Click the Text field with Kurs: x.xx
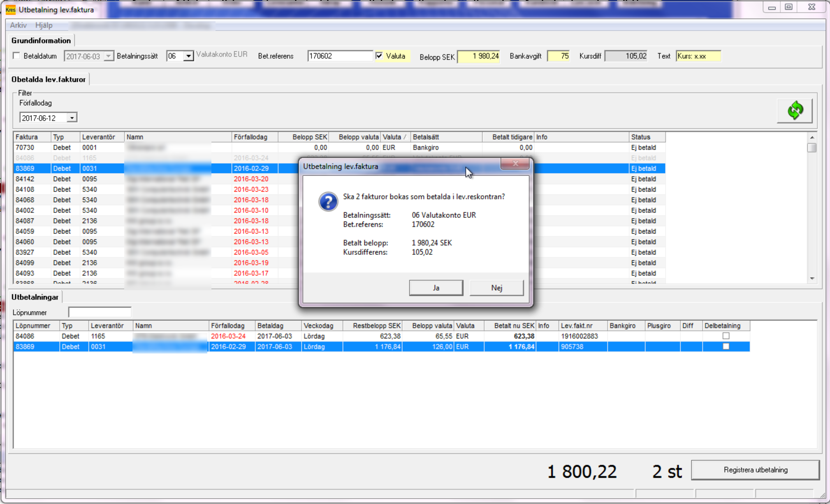Image resolution: width=830 pixels, height=504 pixels. pos(698,56)
